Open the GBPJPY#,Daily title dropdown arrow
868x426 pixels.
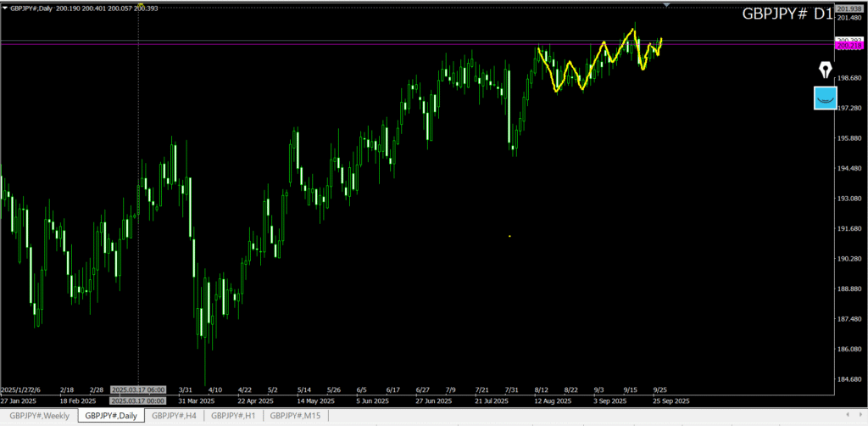click(x=5, y=7)
